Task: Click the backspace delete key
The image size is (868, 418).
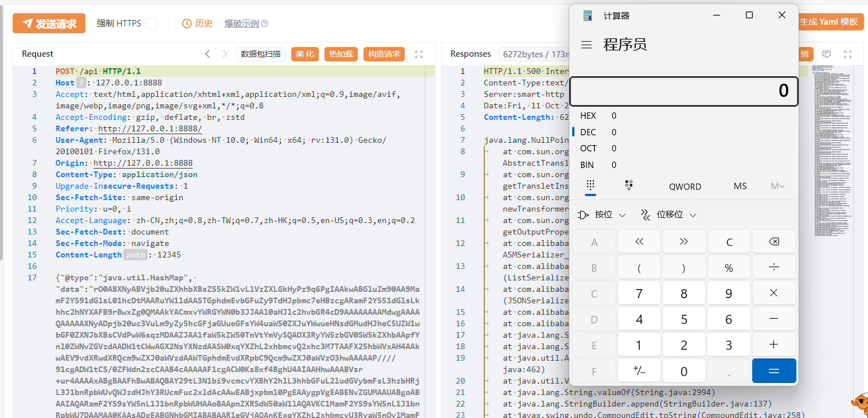Action: coord(774,242)
